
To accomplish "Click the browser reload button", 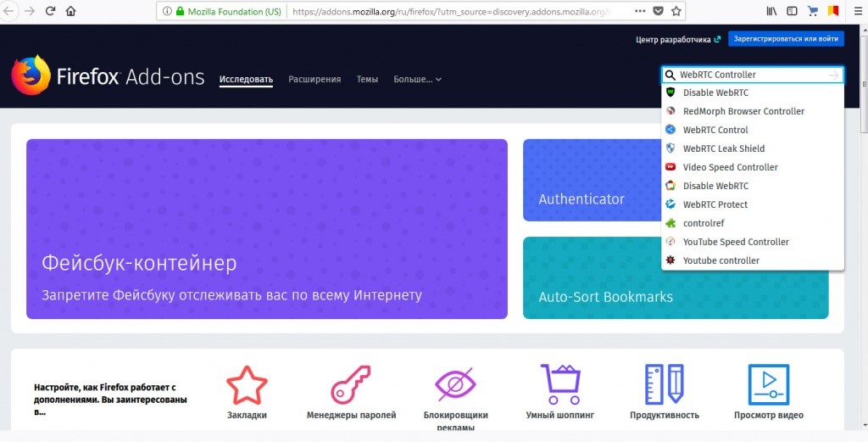I will point(50,12).
